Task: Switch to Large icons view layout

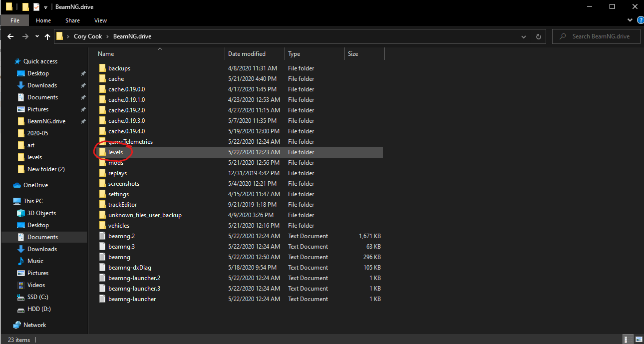Action: click(x=639, y=339)
